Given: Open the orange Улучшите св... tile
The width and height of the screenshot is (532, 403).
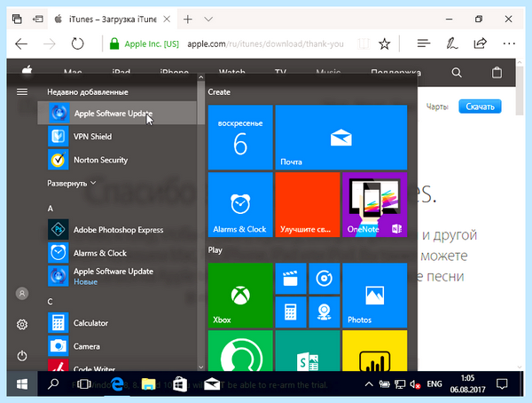Looking at the screenshot, I should point(308,204).
